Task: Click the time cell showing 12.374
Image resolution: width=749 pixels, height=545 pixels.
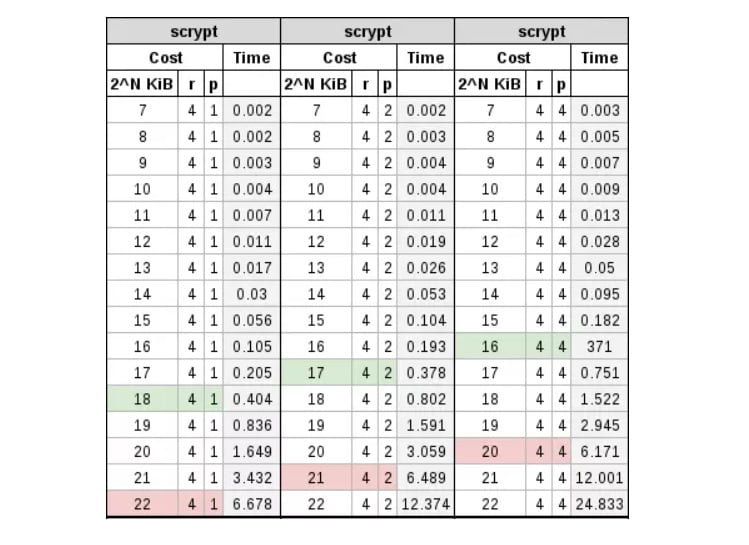Action: pos(425,504)
